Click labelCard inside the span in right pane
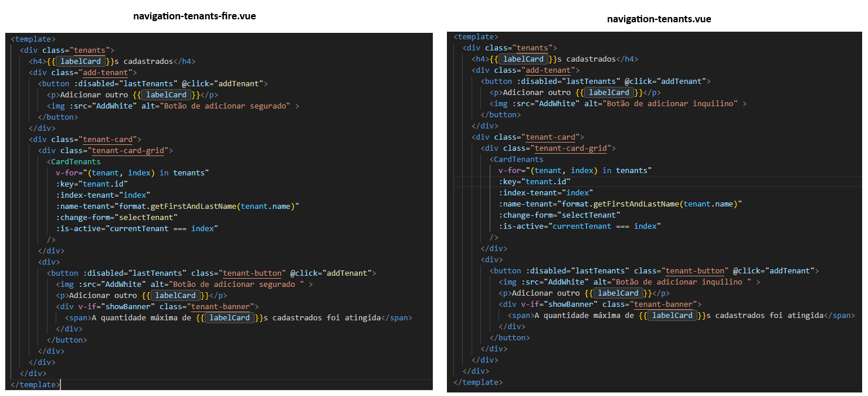 pyautogui.click(x=672, y=315)
